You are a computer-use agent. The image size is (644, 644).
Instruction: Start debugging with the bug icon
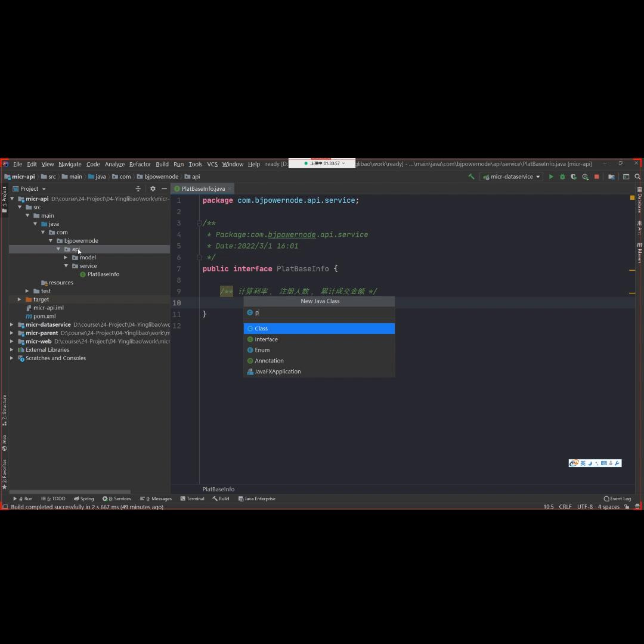pyautogui.click(x=562, y=177)
